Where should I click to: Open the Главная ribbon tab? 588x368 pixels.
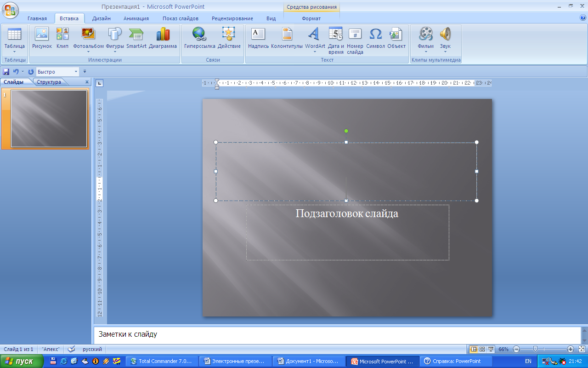37,18
